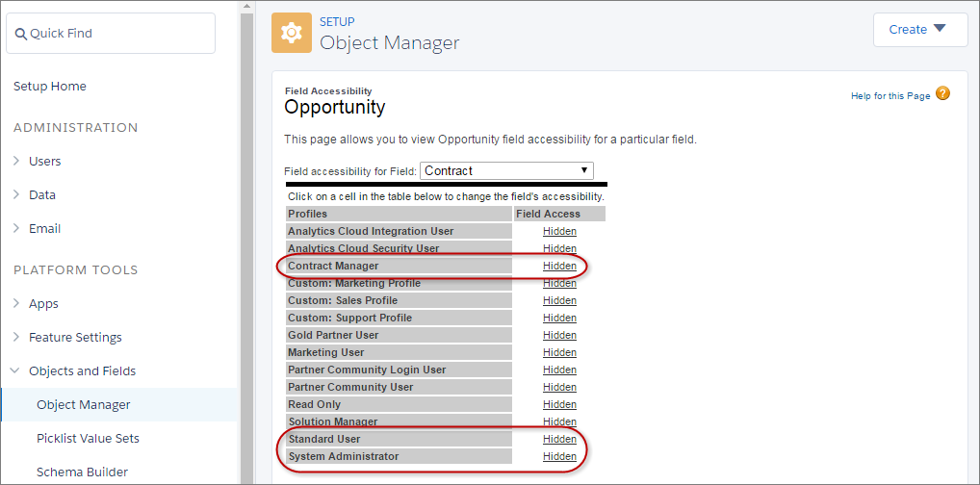Click the Object Manager page title
980x485 pixels.
click(389, 43)
